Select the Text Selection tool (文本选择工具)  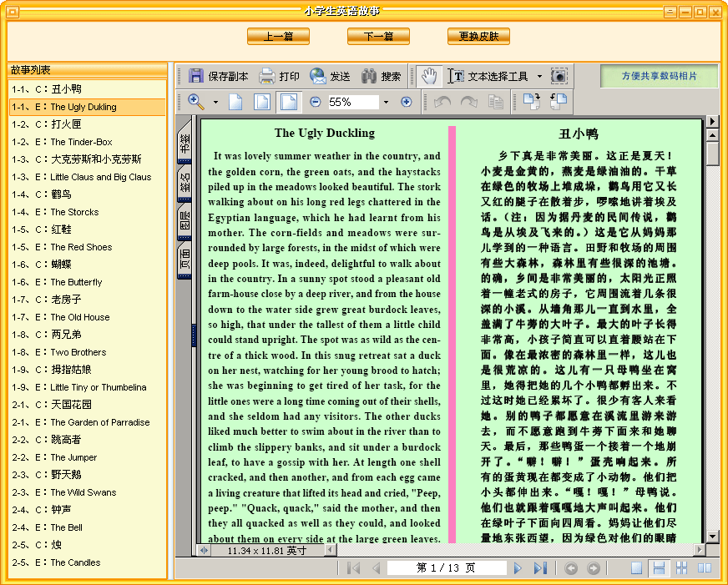tap(488, 76)
